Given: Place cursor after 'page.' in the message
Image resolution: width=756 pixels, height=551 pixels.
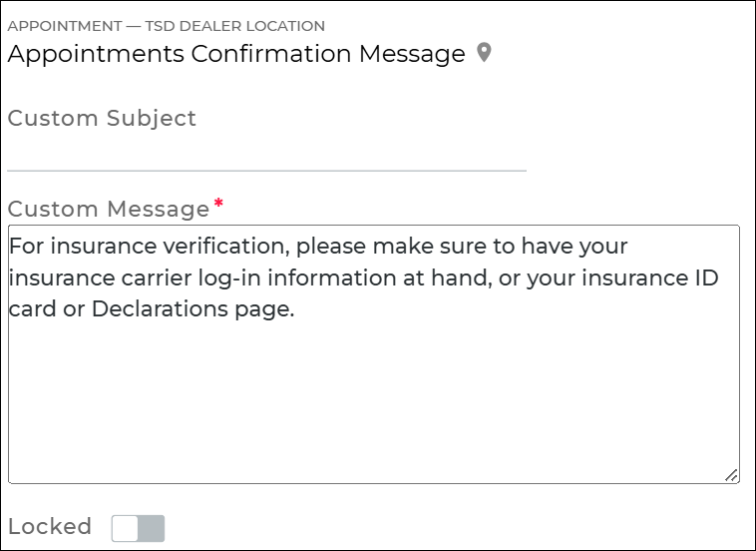Looking at the screenshot, I should tap(296, 309).
